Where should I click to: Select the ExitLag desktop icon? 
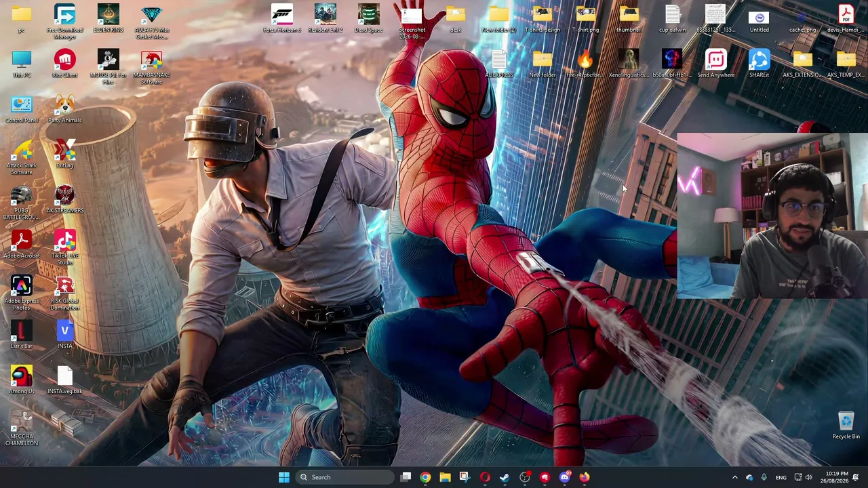65,155
